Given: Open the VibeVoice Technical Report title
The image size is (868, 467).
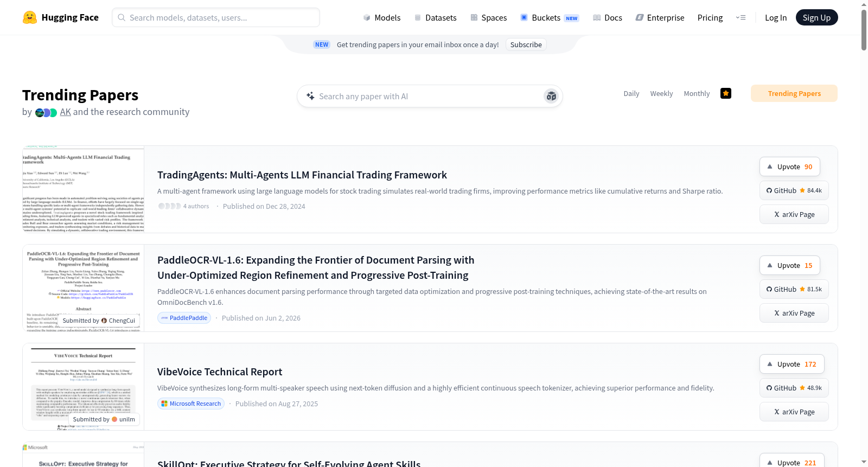Looking at the screenshot, I should pyautogui.click(x=220, y=372).
